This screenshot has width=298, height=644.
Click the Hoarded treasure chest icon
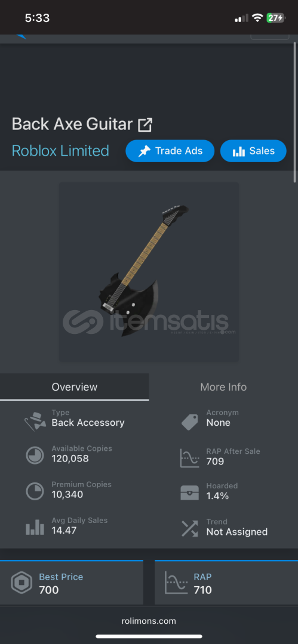point(190,493)
